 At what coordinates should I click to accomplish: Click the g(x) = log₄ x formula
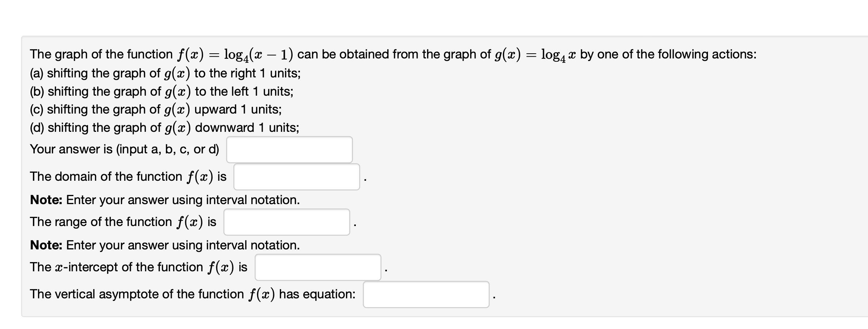pyautogui.click(x=535, y=55)
